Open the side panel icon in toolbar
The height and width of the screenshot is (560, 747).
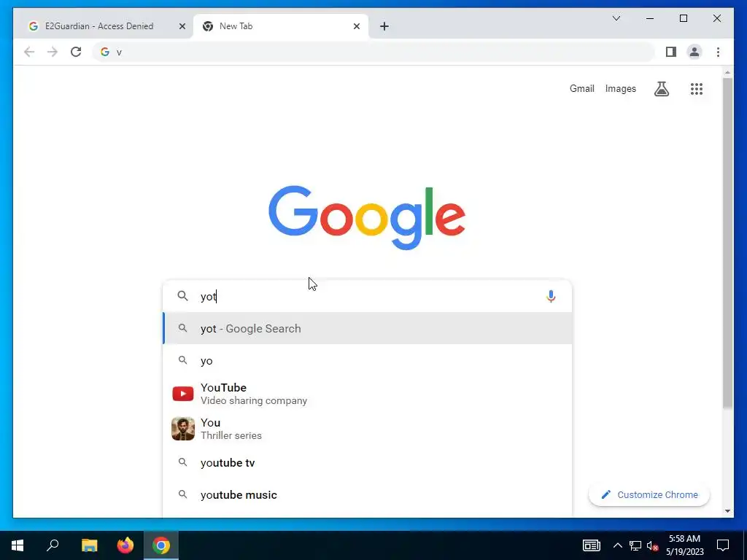pos(671,52)
